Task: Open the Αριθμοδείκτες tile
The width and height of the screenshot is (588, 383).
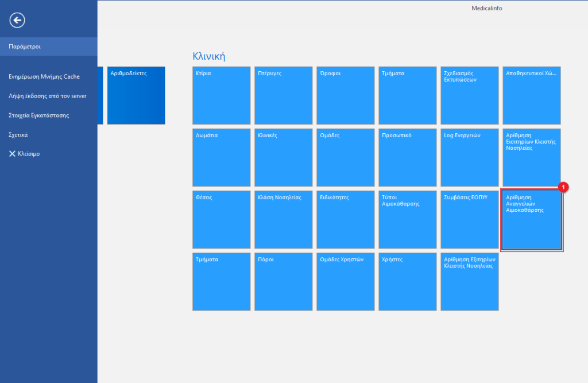Action: point(136,95)
